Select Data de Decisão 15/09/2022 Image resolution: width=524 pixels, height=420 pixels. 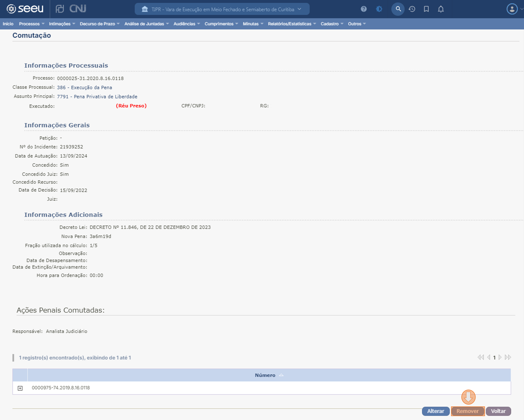coord(73,190)
